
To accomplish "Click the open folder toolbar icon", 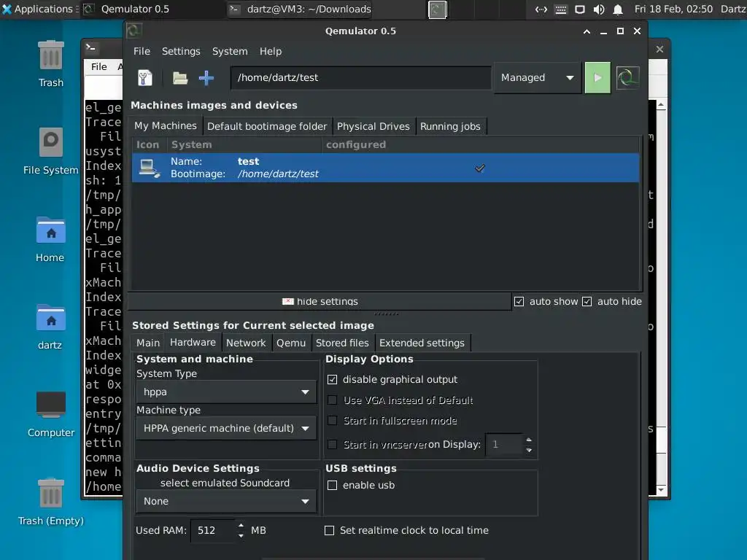I will 179,77.
